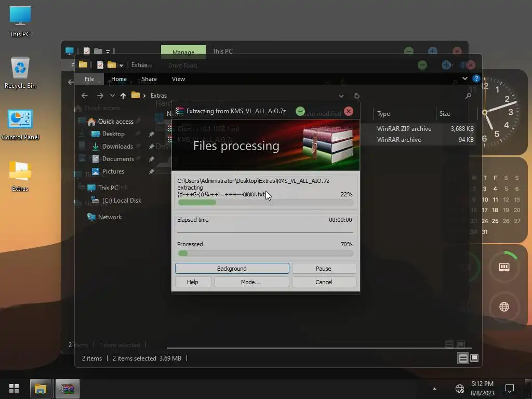Open Downloads in navigation pane

(x=112, y=147)
